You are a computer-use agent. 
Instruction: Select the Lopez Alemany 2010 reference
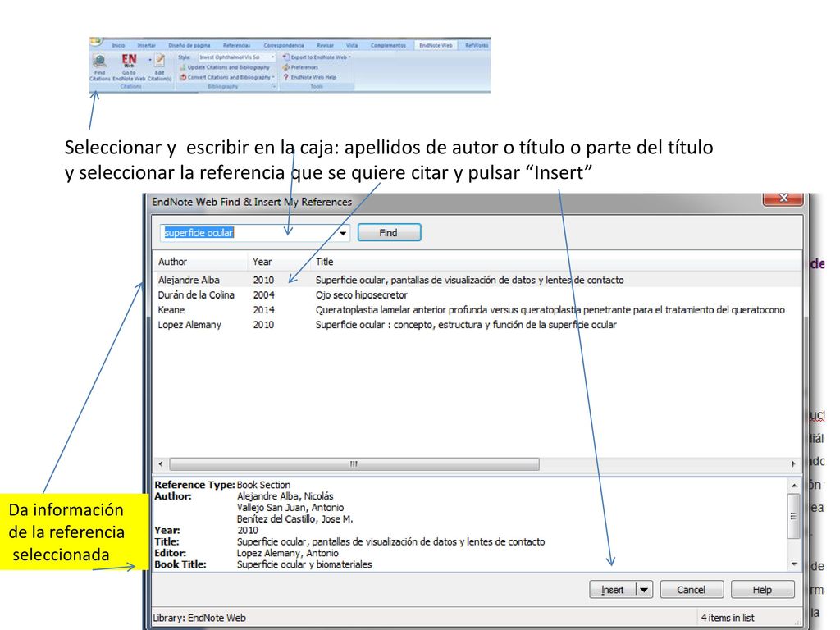477,325
